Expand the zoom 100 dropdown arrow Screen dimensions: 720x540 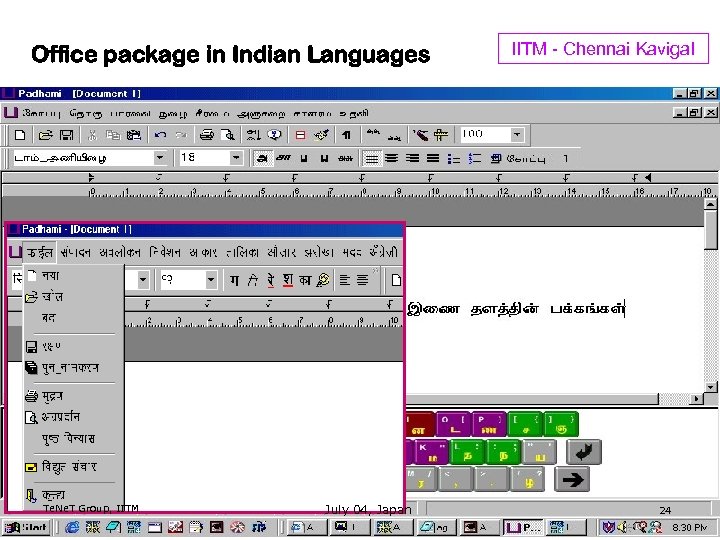(517, 135)
